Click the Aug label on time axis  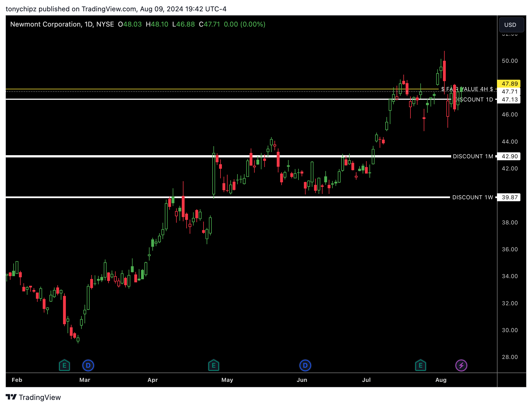pos(441,380)
